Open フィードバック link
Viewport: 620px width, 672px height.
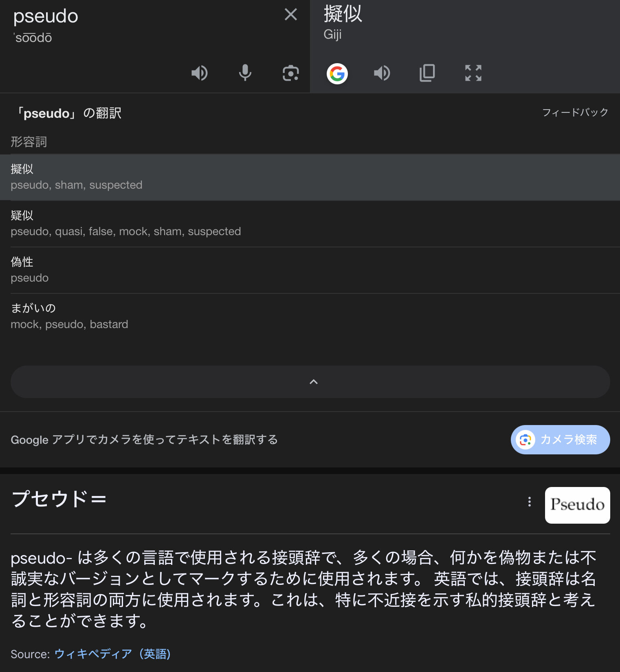point(575,112)
